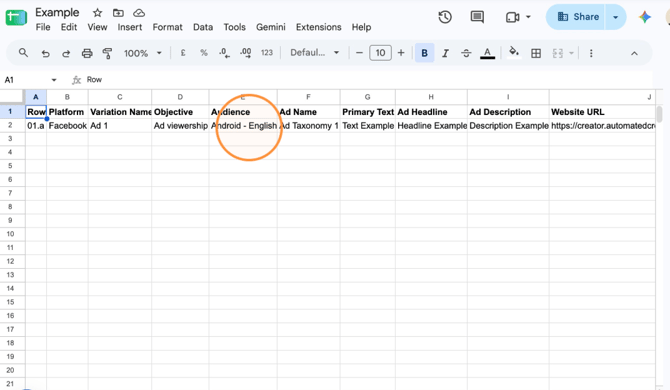Open the Data menu
Image resolution: width=670 pixels, height=390 pixels.
tap(203, 27)
